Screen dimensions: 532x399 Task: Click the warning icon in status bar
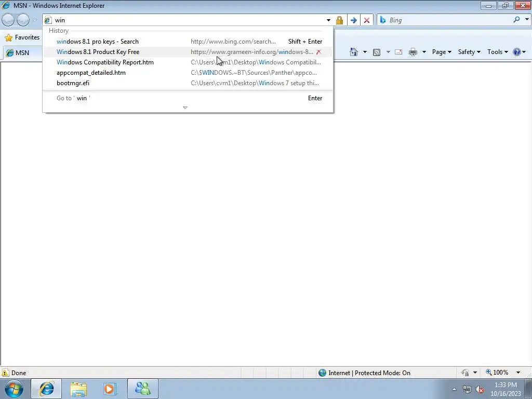5,373
